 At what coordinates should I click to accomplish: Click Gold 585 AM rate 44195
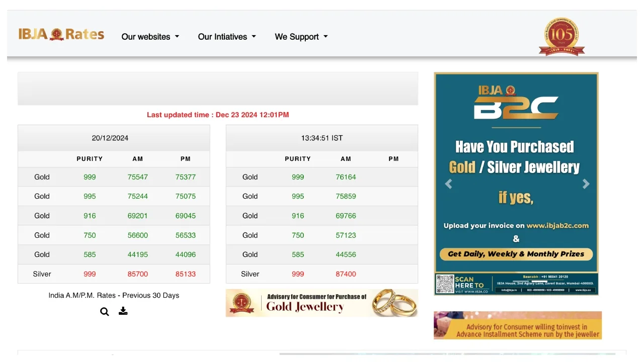(x=138, y=254)
